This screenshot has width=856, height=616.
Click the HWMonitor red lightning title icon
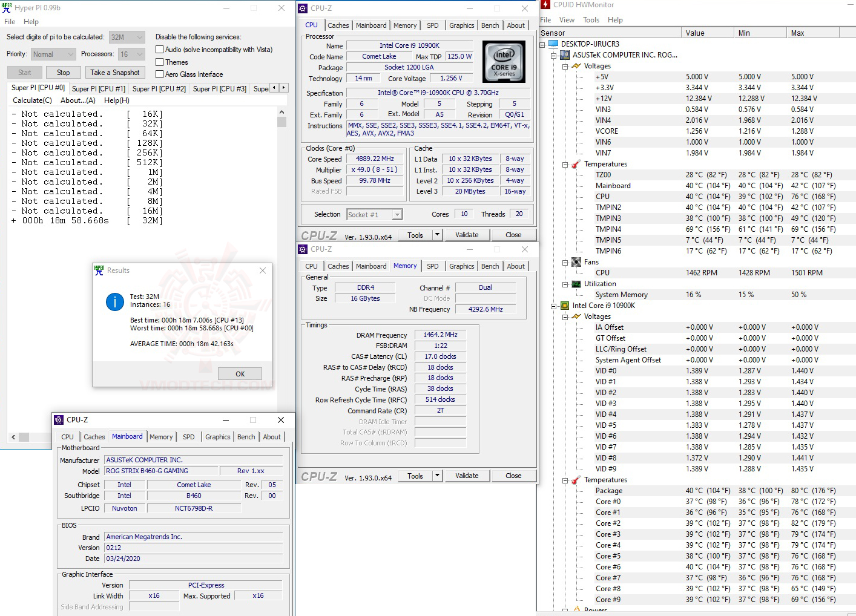click(545, 5)
